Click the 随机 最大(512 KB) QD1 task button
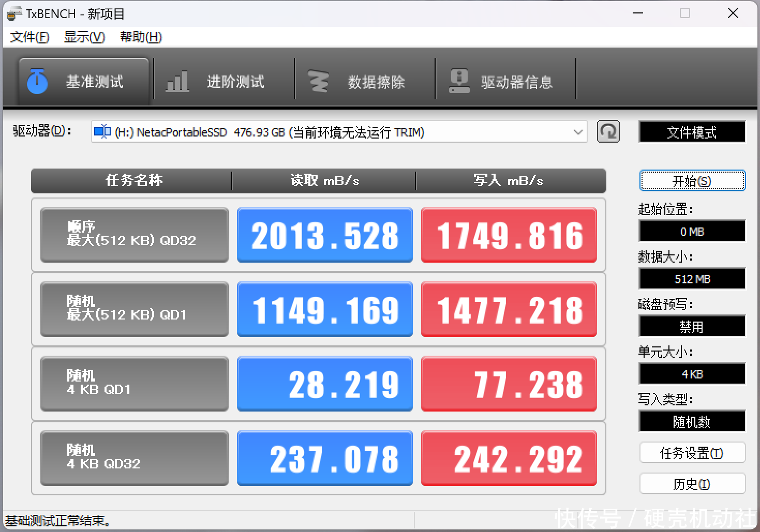 [135, 309]
